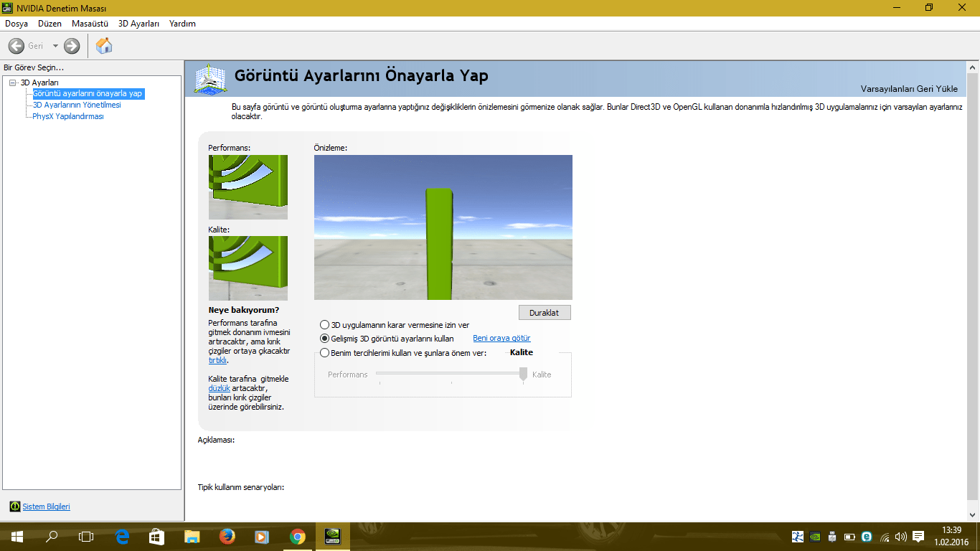The image size is (980, 551).
Task: Check the battery tray icon
Action: 849,536
